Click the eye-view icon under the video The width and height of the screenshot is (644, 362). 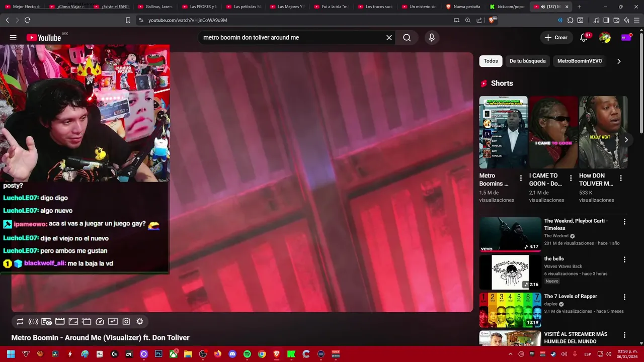46,321
